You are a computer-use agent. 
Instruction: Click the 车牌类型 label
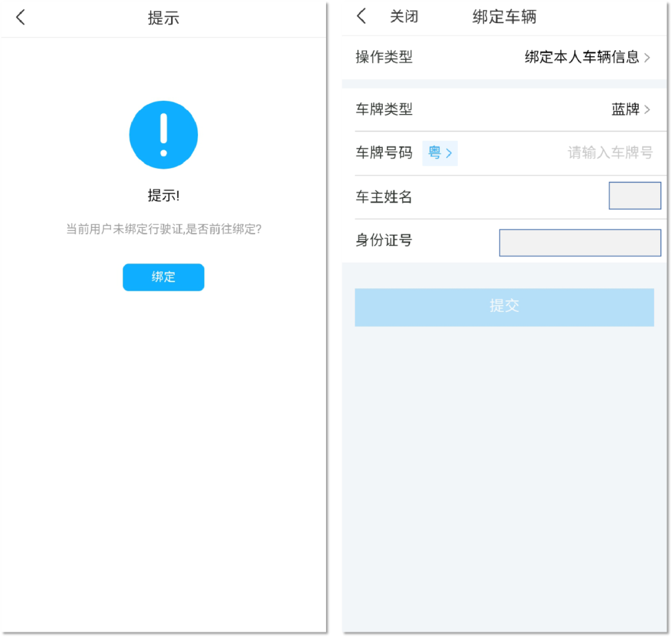coord(383,110)
